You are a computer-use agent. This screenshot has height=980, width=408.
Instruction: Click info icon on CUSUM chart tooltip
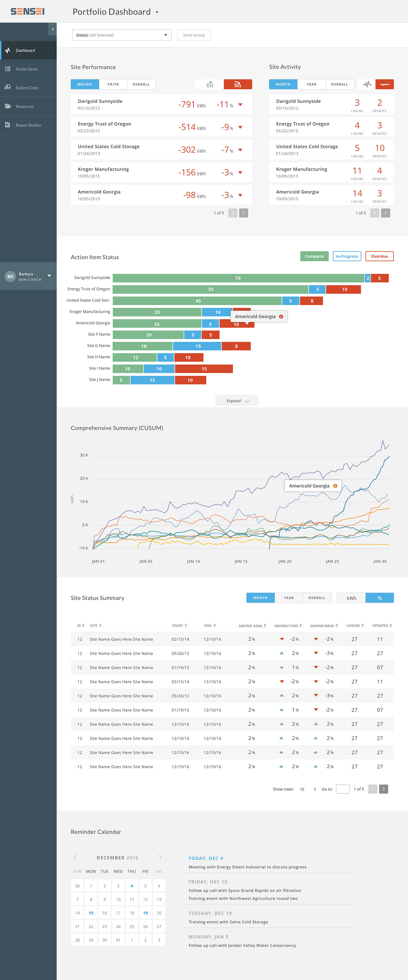click(x=335, y=486)
